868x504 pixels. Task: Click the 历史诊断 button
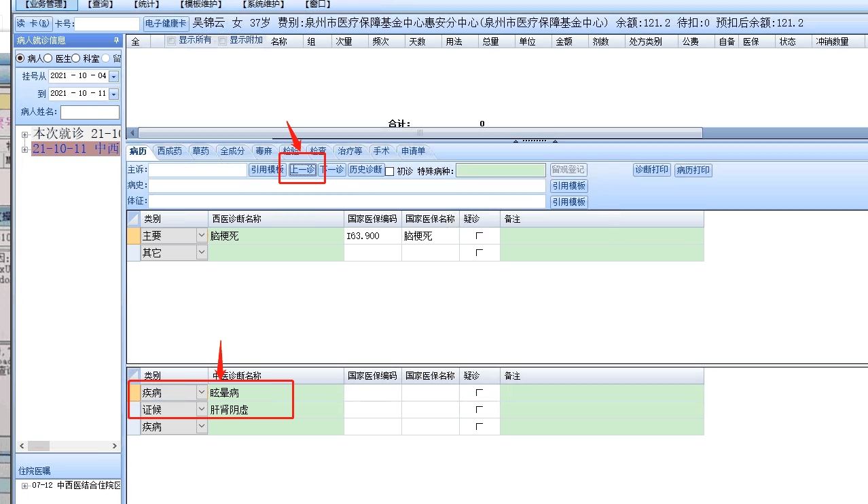point(366,170)
